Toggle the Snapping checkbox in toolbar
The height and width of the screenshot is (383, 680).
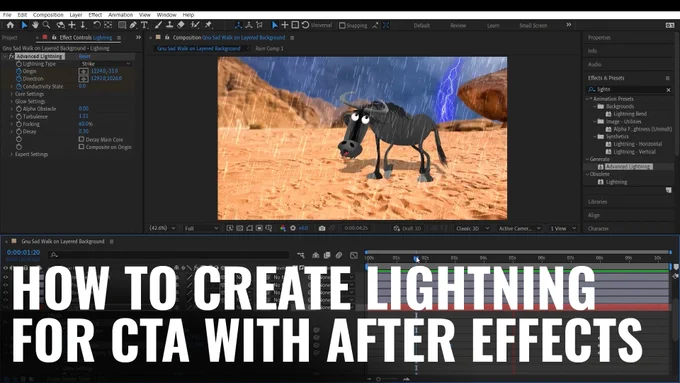click(342, 26)
